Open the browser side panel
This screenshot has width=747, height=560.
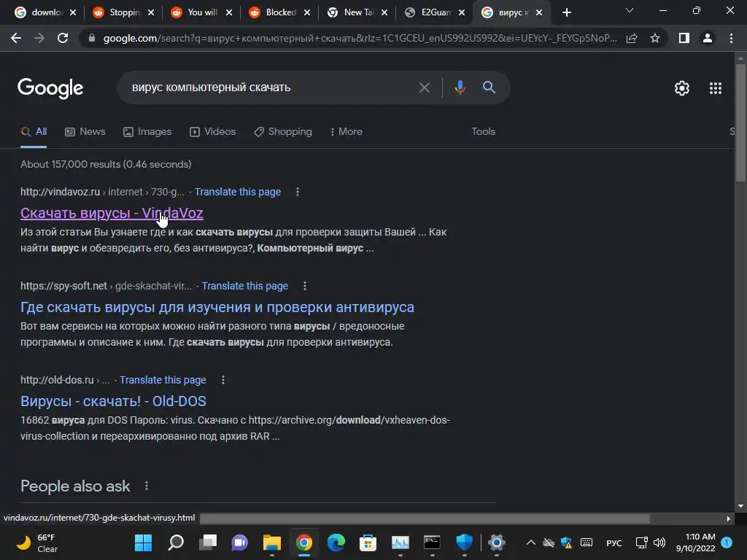tap(684, 38)
